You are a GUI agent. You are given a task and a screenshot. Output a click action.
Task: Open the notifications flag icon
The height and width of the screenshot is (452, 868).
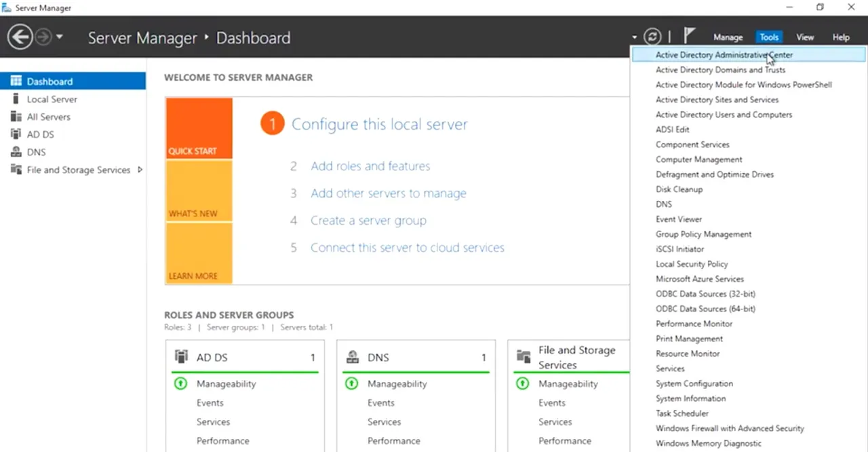click(x=689, y=35)
